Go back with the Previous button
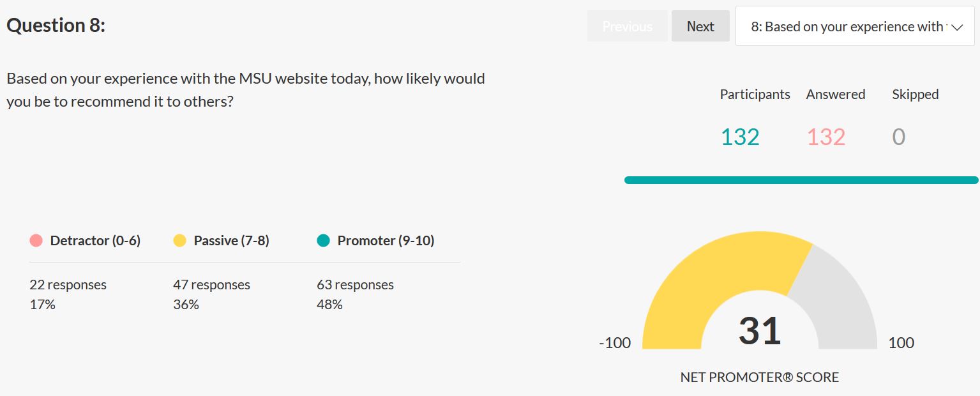 click(x=627, y=26)
